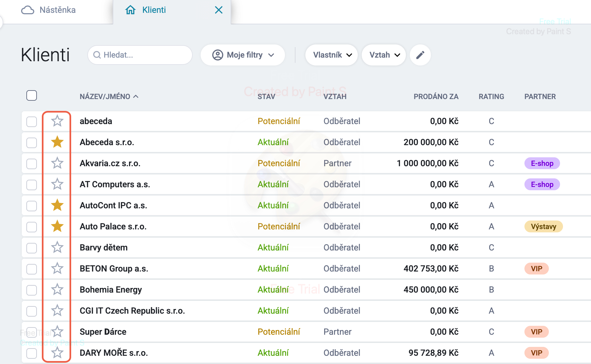Close the Klienti tab
The image size is (591, 364).
(219, 10)
